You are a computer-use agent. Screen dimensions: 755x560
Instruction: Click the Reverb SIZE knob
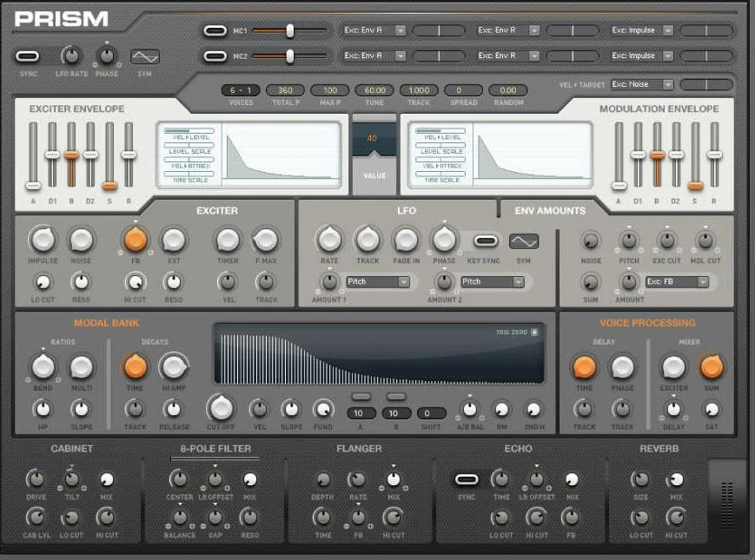(640, 478)
